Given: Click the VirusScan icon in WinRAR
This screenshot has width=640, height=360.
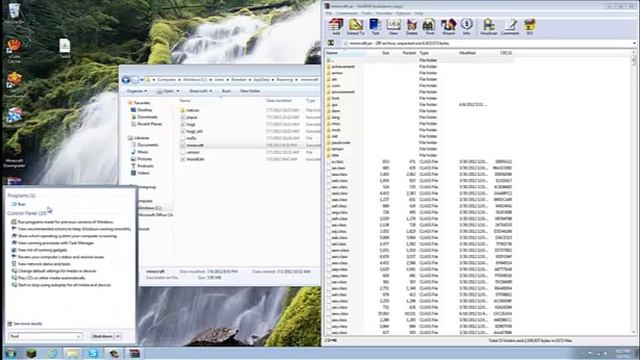Looking at the screenshot, I should coord(489,27).
